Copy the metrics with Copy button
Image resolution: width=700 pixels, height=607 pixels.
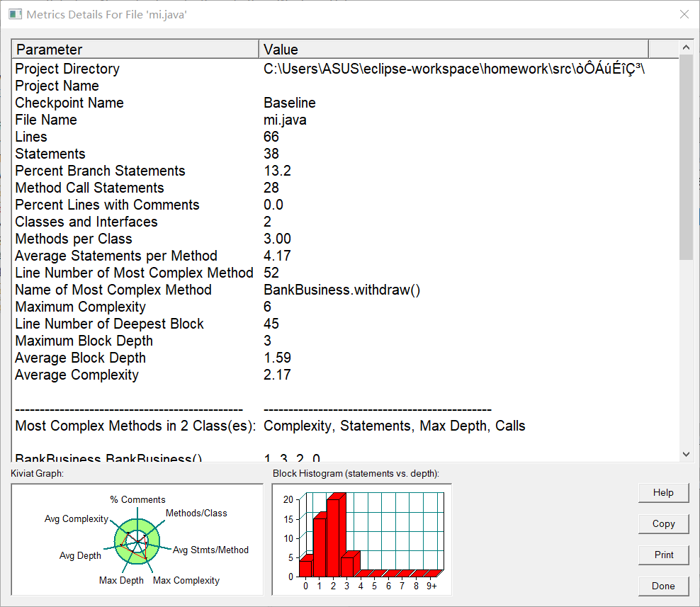tap(663, 524)
